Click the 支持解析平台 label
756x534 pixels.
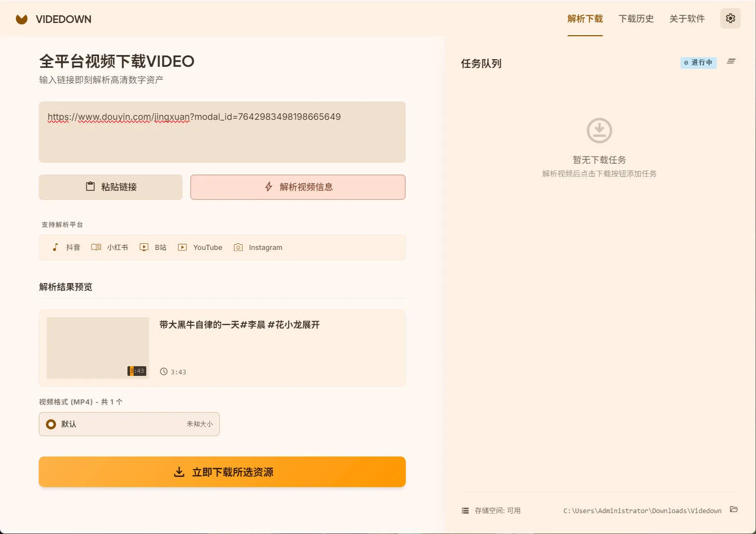(x=62, y=224)
